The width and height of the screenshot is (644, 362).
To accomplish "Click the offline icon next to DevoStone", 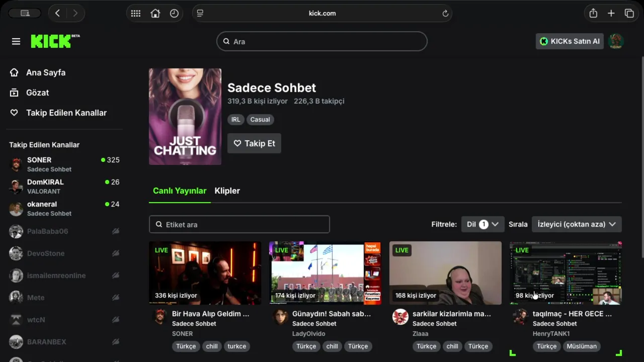I will point(116,253).
